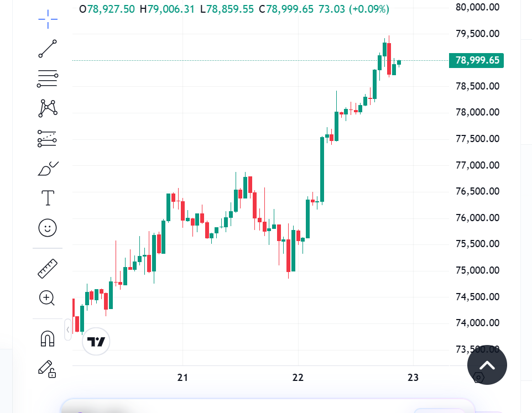Open the horizontal lines drawing tool
The width and height of the screenshot is (532, 413).
coord(48,79)
